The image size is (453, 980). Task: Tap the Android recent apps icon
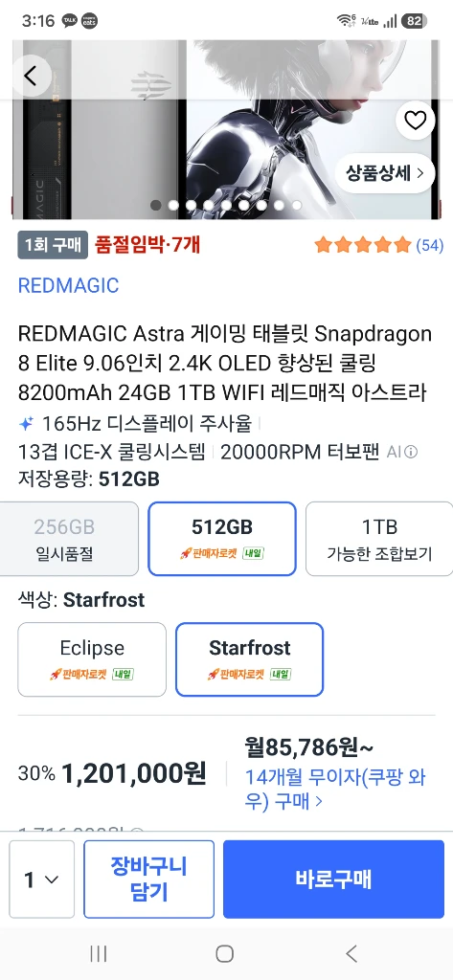(99, 953)
